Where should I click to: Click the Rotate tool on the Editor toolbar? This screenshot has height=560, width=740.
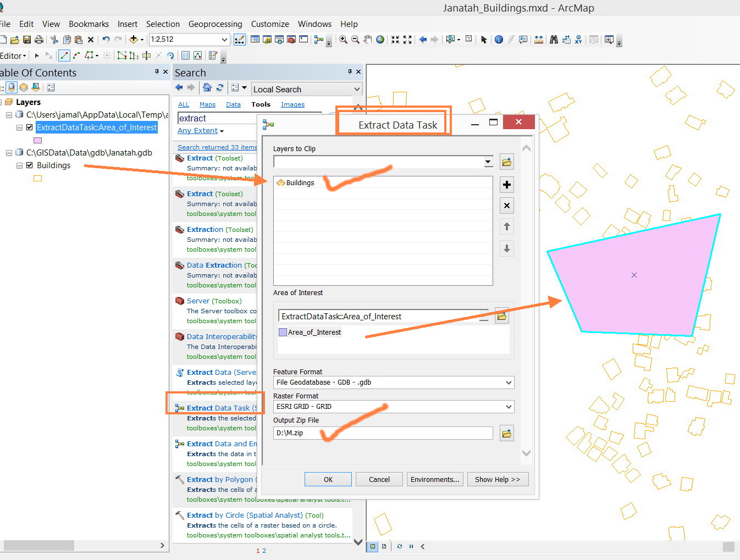170,56
